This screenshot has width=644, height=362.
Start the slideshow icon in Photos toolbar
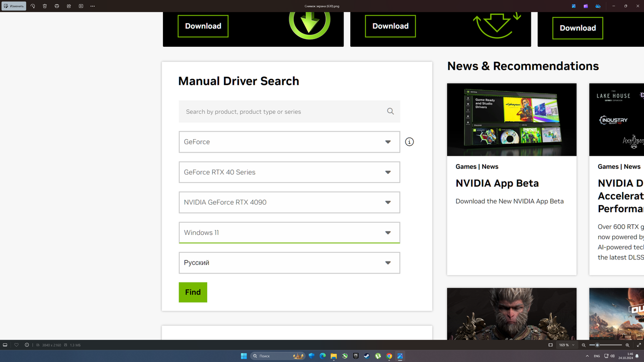[x=81, y=6]
